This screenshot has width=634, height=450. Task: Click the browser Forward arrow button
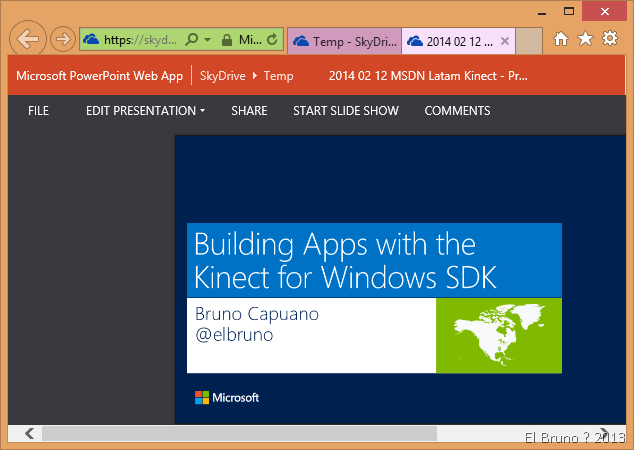[62, 39]
